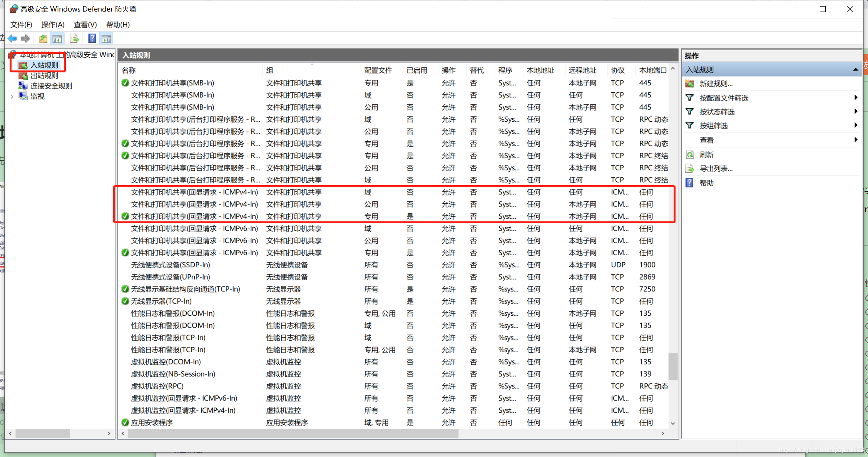Click the 新建规则 icon in actions pane
Screen dimensions: 868x457
(690, 84)
